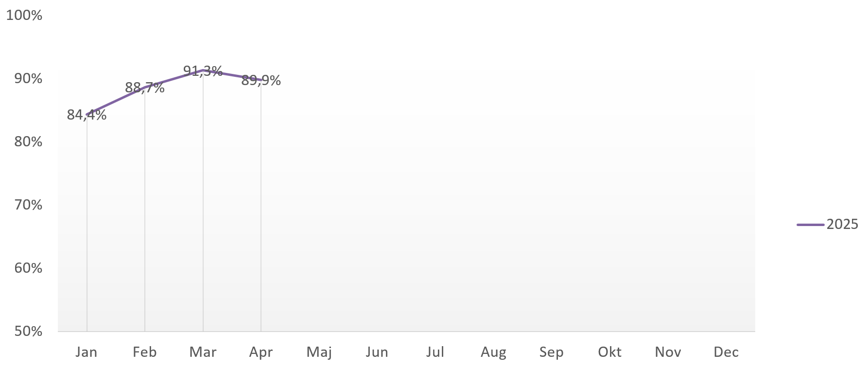
Task: Select the drop line under March point
Action: click(203, 201)
